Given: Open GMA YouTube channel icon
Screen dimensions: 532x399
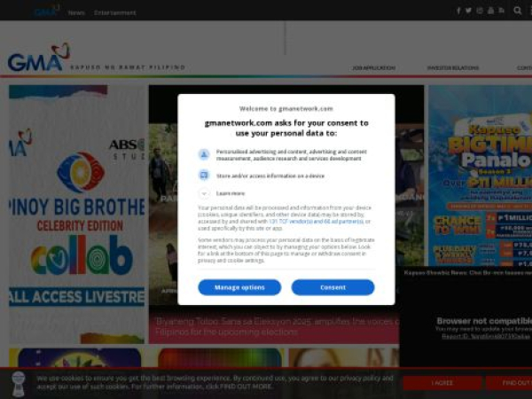Looking at the screenshot, I should point(490,11).
